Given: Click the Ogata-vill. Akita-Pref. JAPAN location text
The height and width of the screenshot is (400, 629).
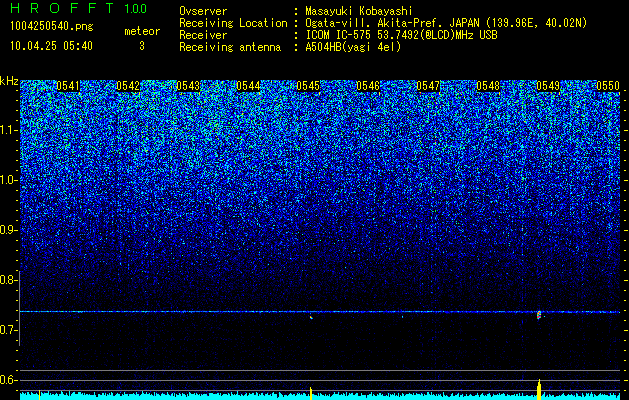Looking at the screenshot, I should [x=446, y=23].
